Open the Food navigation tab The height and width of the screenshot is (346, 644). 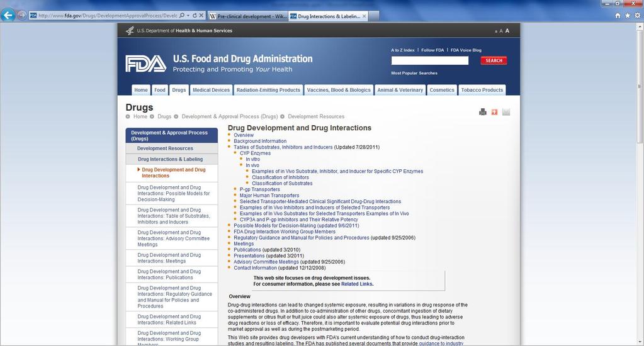point(160,90)
